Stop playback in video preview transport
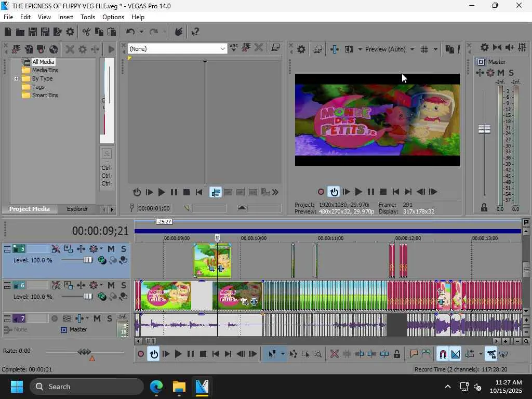The height and width of the screenshot is (399, 532). (383, 192)
